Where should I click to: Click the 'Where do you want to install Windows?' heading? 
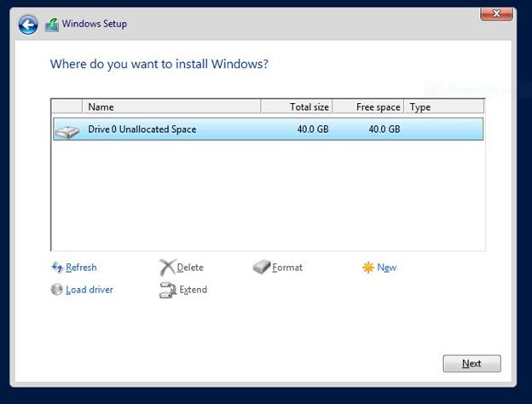pyautogui.click(x=159, y=64)
